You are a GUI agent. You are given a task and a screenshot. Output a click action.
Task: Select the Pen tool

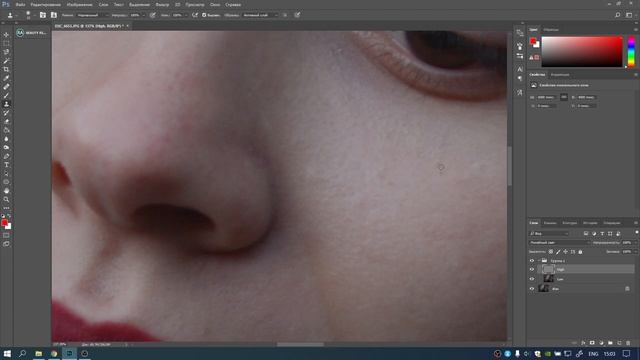pyautogui.click(x=6, y=156)
